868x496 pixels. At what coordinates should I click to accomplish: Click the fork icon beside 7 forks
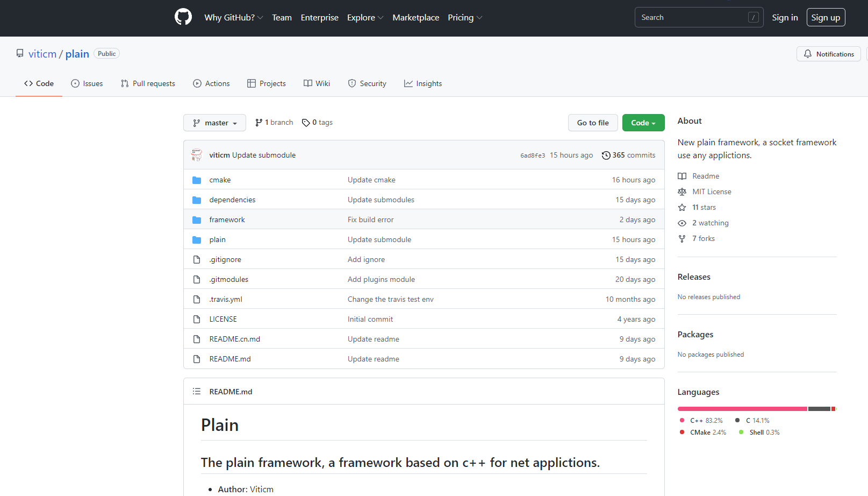[682, 239]
